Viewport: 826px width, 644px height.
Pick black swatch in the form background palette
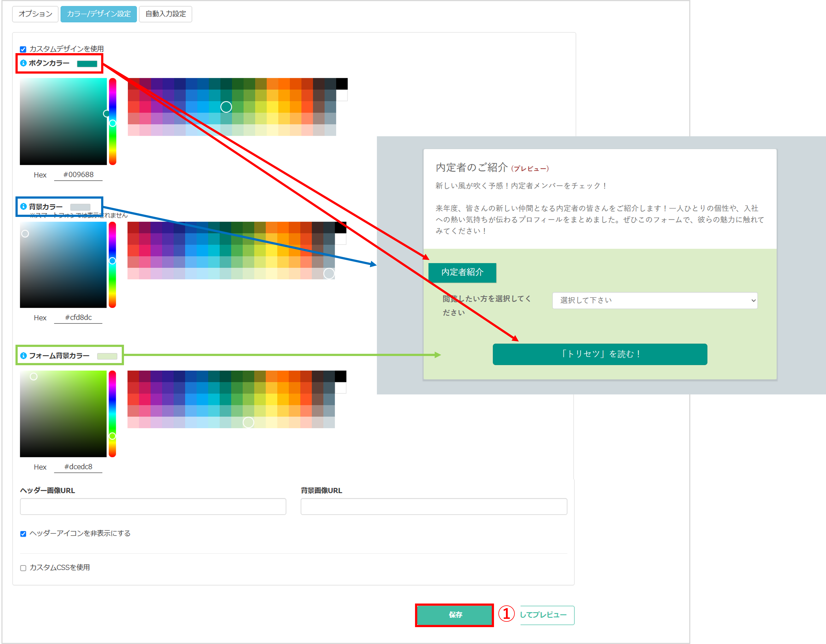(x=340, y=376)
